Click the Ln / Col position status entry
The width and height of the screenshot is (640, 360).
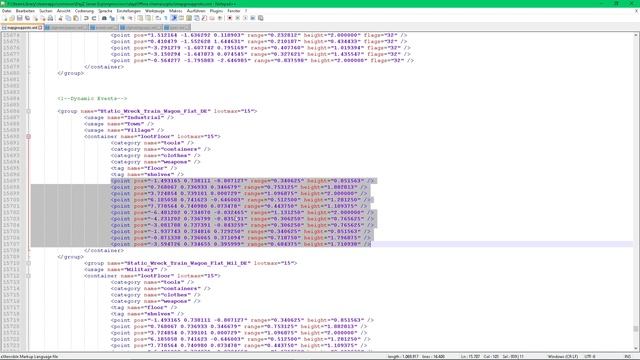pyautogui.click(x=492, y=357)
